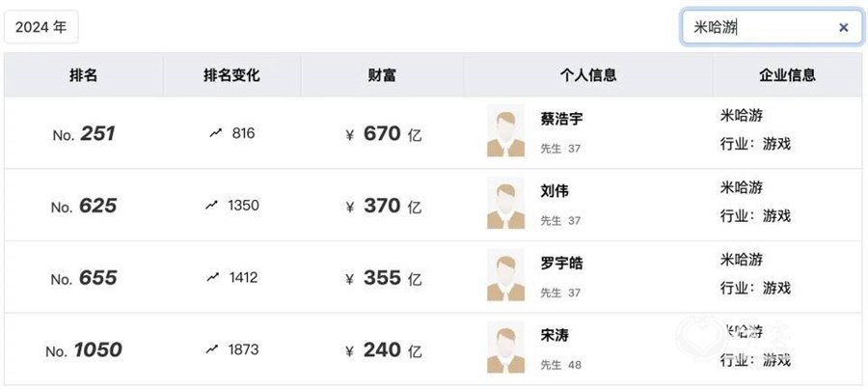Open 刘伟's name link

[x=555, y=191]
